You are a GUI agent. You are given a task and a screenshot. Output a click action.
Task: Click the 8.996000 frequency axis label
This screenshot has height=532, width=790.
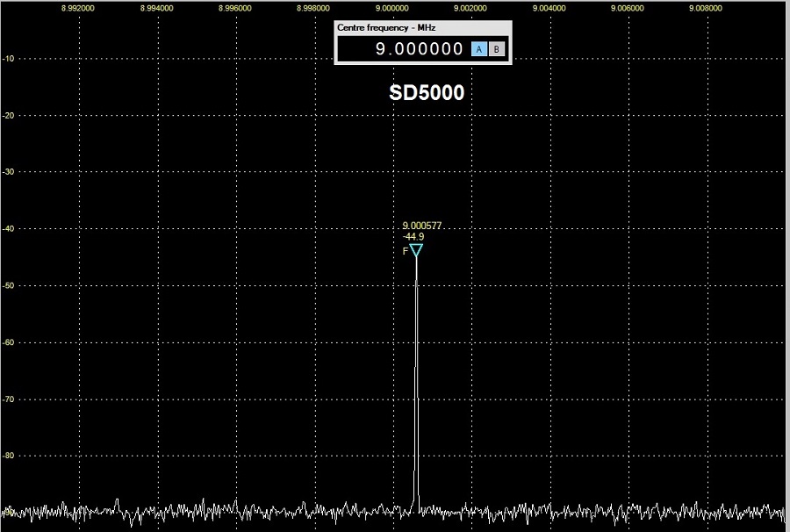(x=235, y=8)
